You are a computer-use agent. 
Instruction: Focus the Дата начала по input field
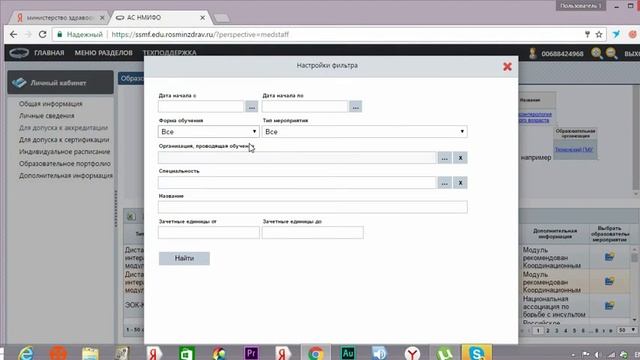pos(305,107)
